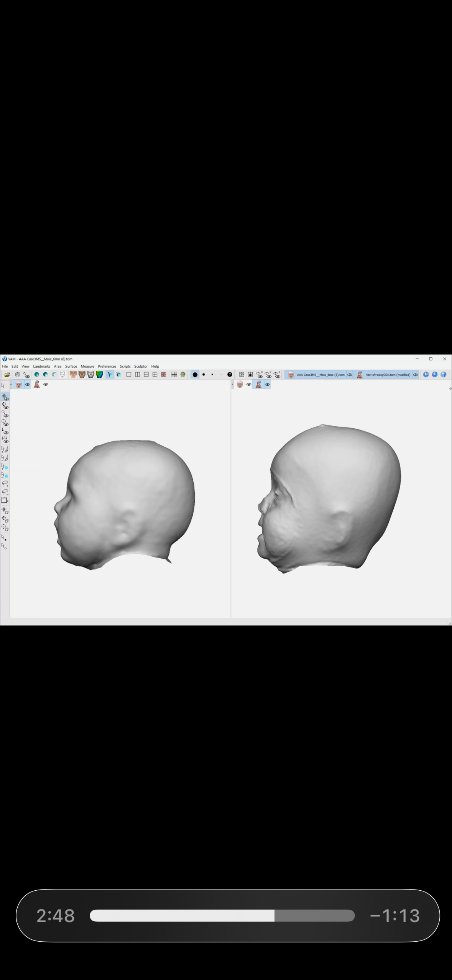Viewport: 452px width, 980px height.
Task: Click the video playback progress bar
Action: click(x=222, y=915)
